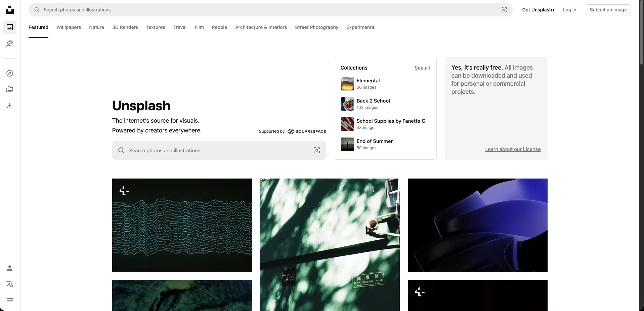Open the Collections icon in sidebar
The width and height of the screenshot is (644, 311).
click(x=10, y=89)
